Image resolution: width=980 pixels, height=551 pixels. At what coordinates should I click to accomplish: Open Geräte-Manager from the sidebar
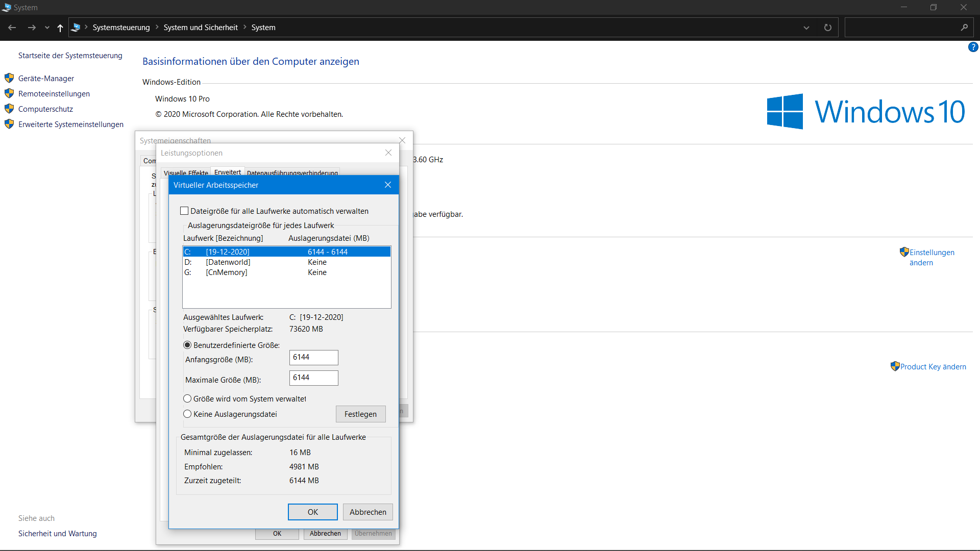[45, 78]
